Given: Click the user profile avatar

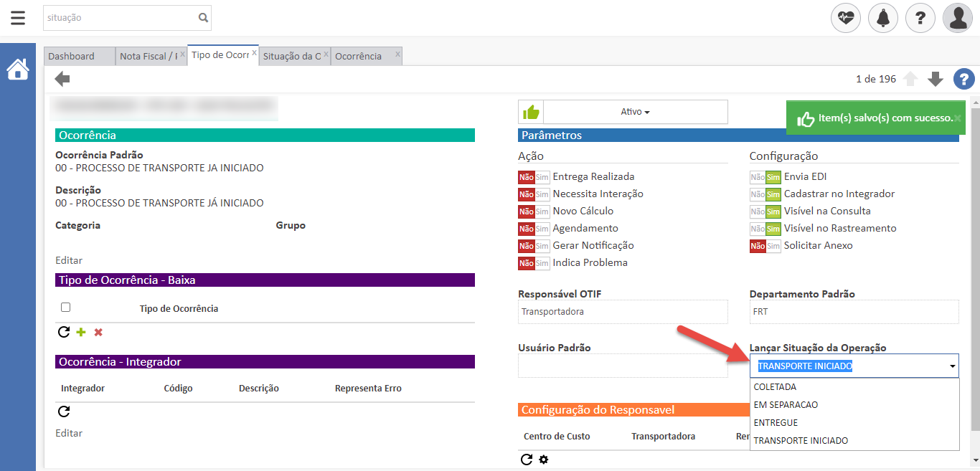Looking at the screenshot, I should [x=957, y=18].
